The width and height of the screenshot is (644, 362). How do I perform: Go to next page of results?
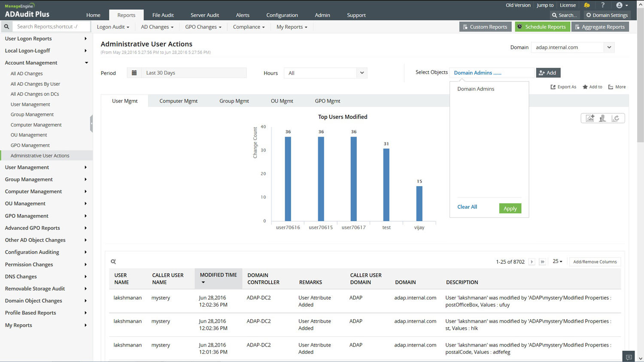[532, 262]
